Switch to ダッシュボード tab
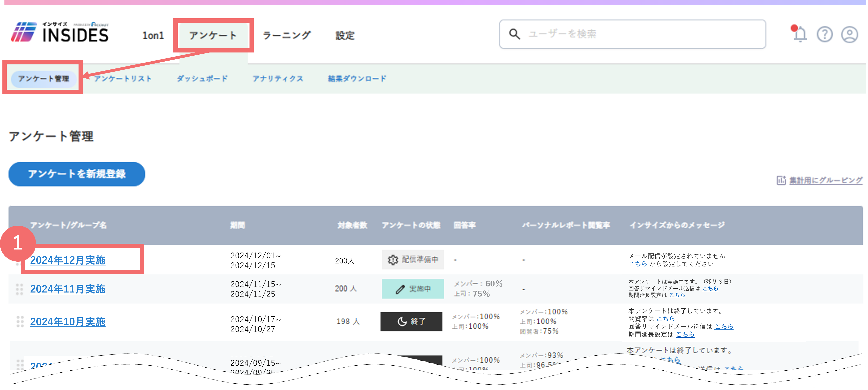This screenshot has height=390, width=868. pyautogui.click(x=202, y=79)
